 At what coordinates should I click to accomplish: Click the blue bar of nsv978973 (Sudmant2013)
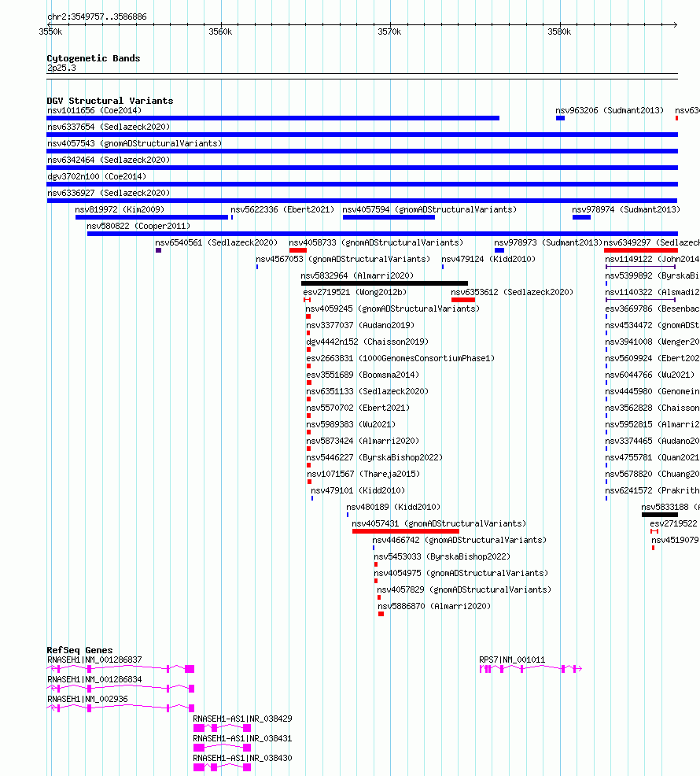pyautogui.click(x=499, y=250)
